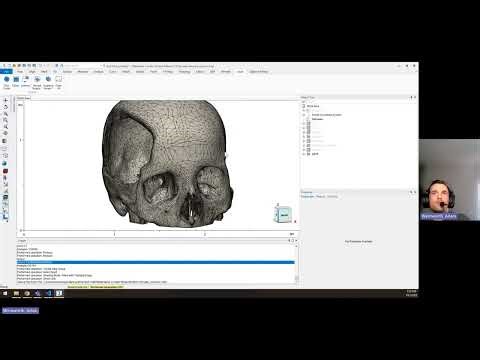Click the dark red icon in left toolbar
This screenshot has width=480, height=360.
5,171
